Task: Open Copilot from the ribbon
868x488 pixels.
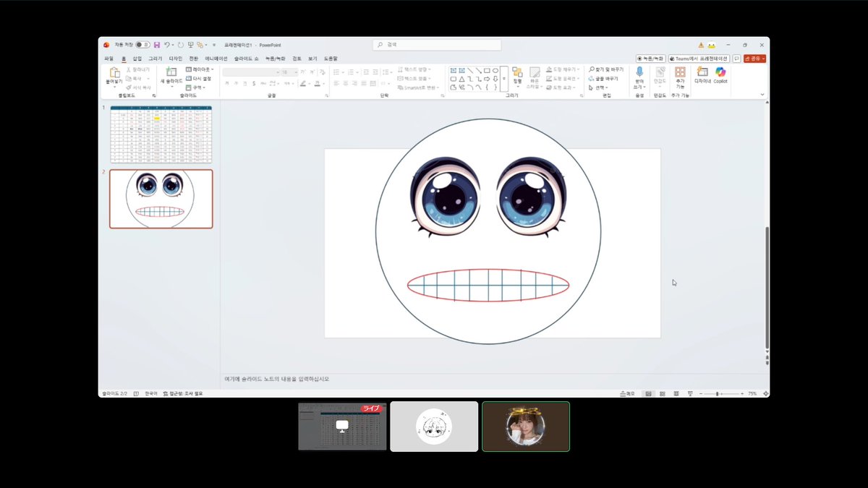Action: (720, 72)
